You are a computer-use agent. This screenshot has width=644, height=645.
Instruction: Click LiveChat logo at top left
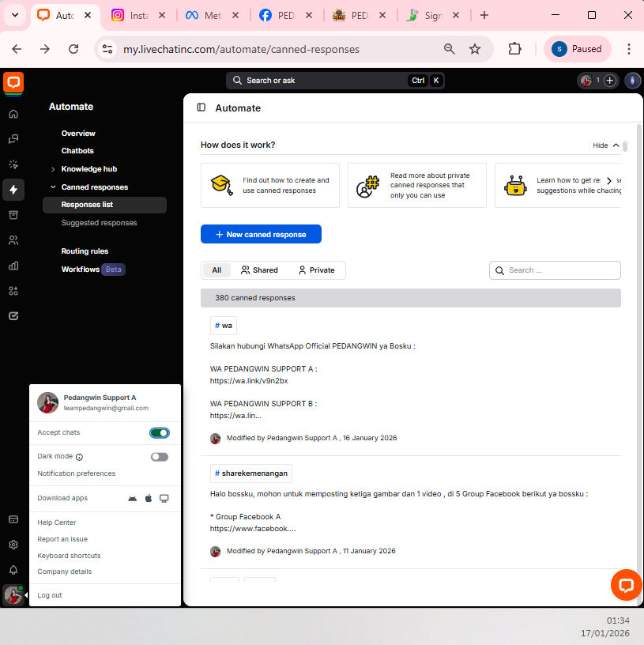point(13,82)
